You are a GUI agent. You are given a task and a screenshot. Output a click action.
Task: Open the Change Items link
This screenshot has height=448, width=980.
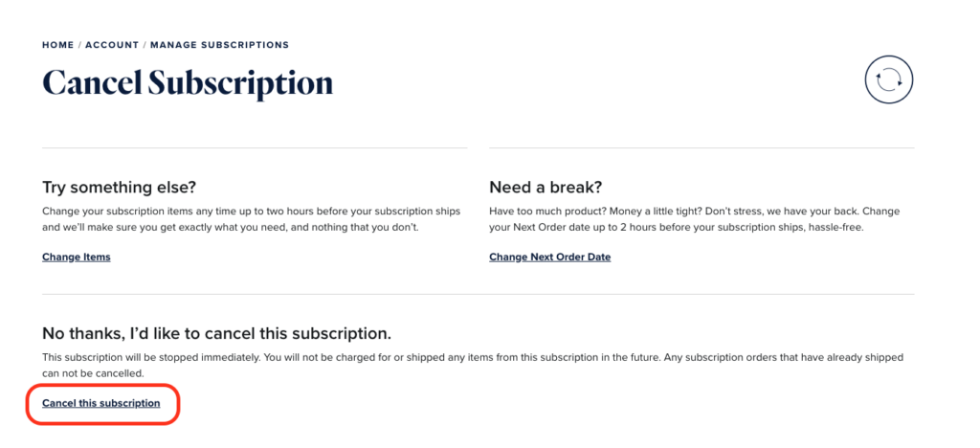click(77, 257)
